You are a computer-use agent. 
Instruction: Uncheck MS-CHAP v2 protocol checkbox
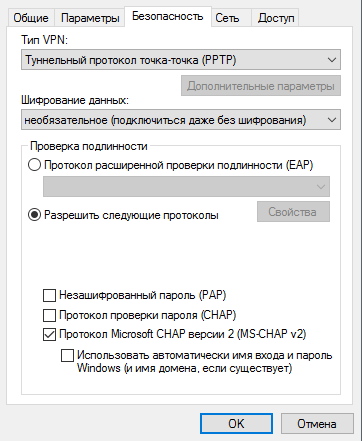(x=49, y=334)
